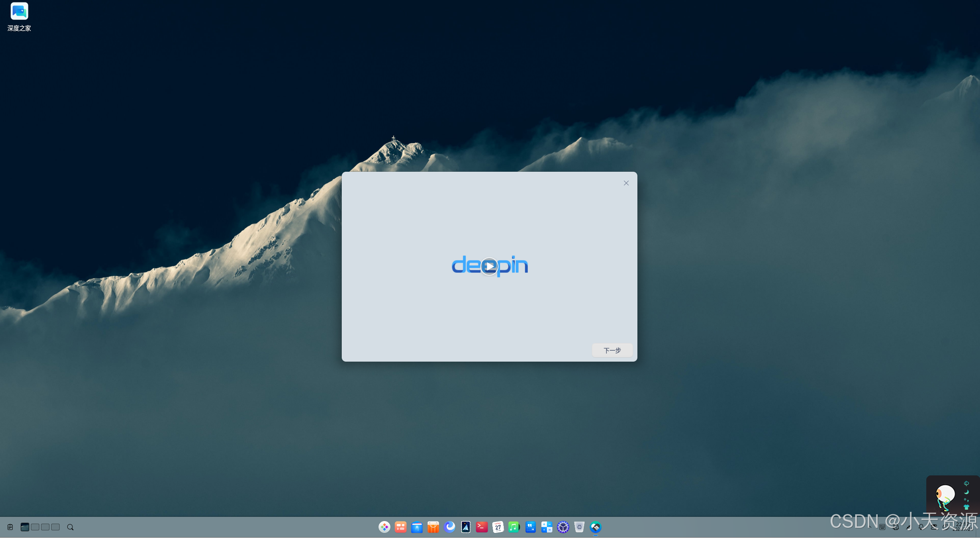Screen dimensions: 980x538
Task: Click the 下一步 button
Action: click(x=612, y=350)
